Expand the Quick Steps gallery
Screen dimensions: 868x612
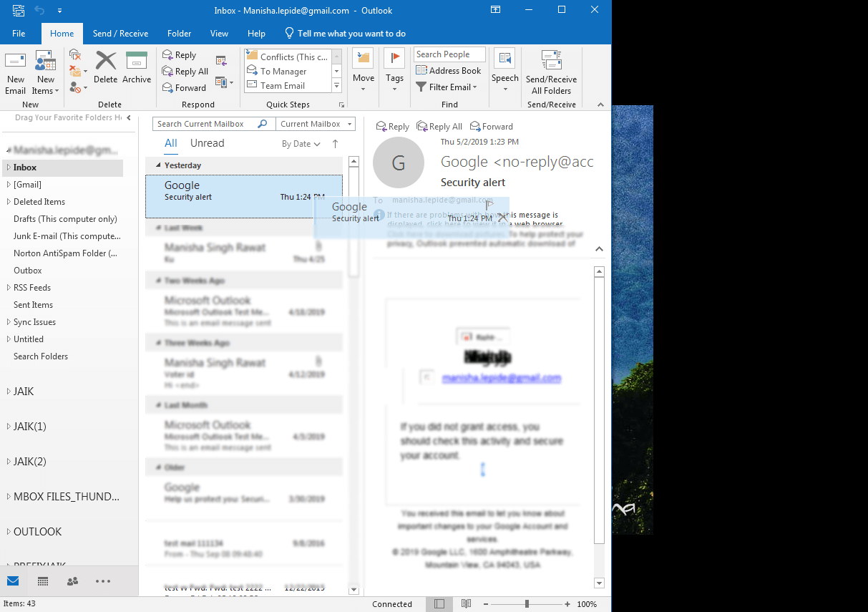[336, 86]
